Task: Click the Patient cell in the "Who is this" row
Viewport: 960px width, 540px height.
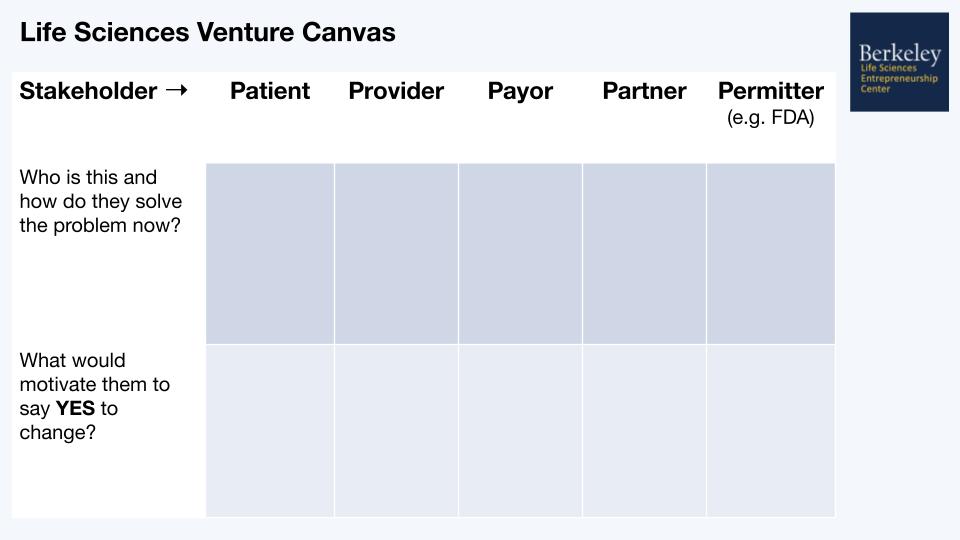Action: pyautogui.click(x=270, y=254)
